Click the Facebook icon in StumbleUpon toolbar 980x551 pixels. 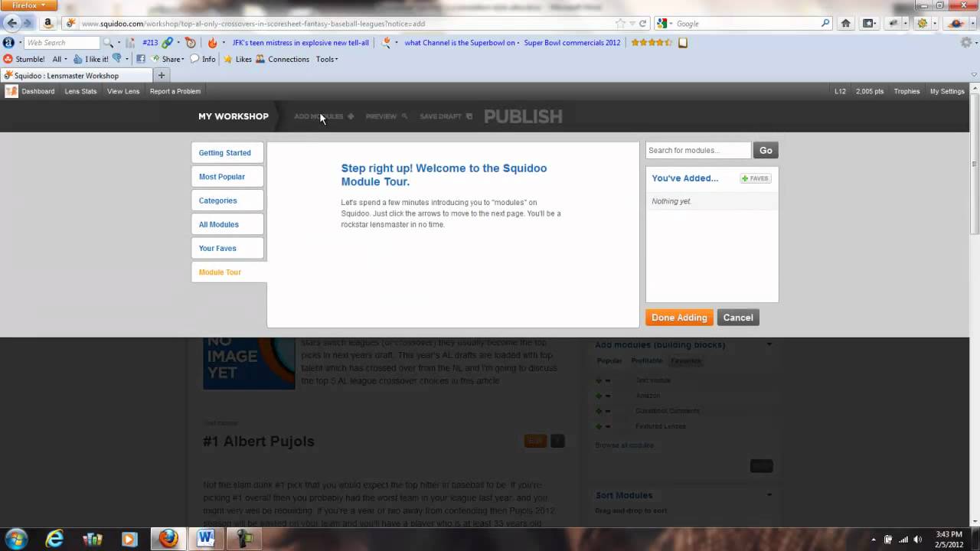pos(141,59)
